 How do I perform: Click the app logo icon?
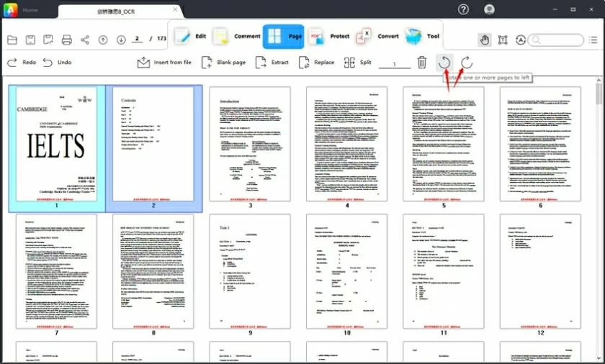(10, 9)
